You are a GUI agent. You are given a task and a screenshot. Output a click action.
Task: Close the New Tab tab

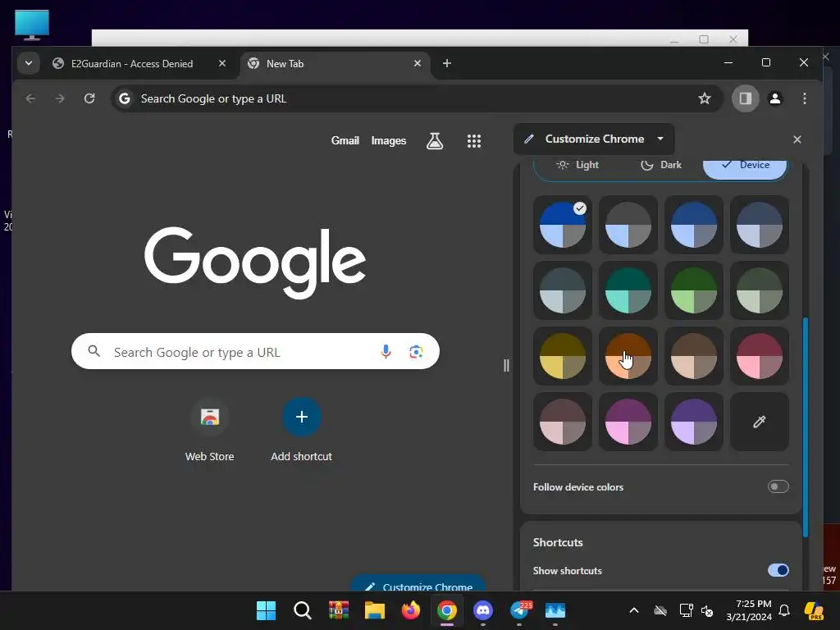tap(418, 63)
